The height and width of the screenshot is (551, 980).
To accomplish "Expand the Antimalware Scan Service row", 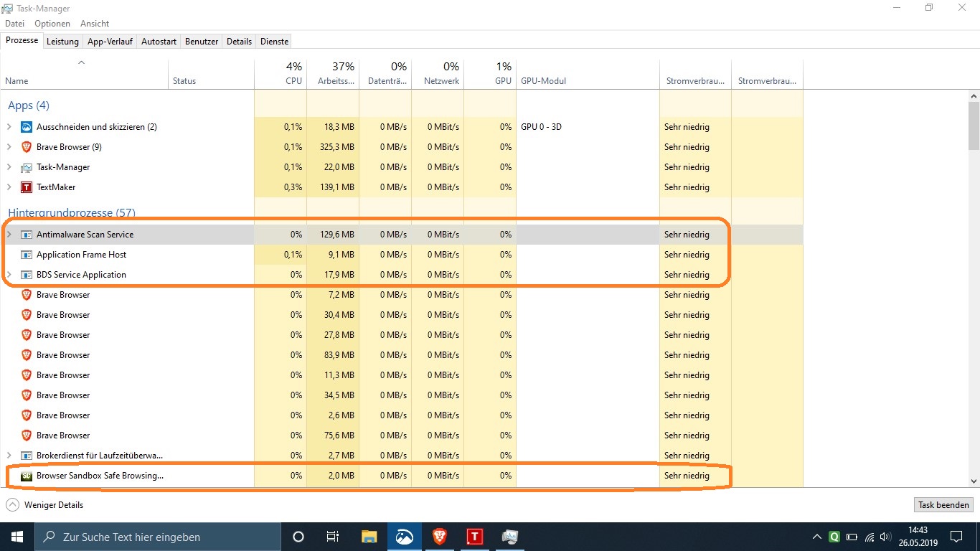I will (9, 235).
